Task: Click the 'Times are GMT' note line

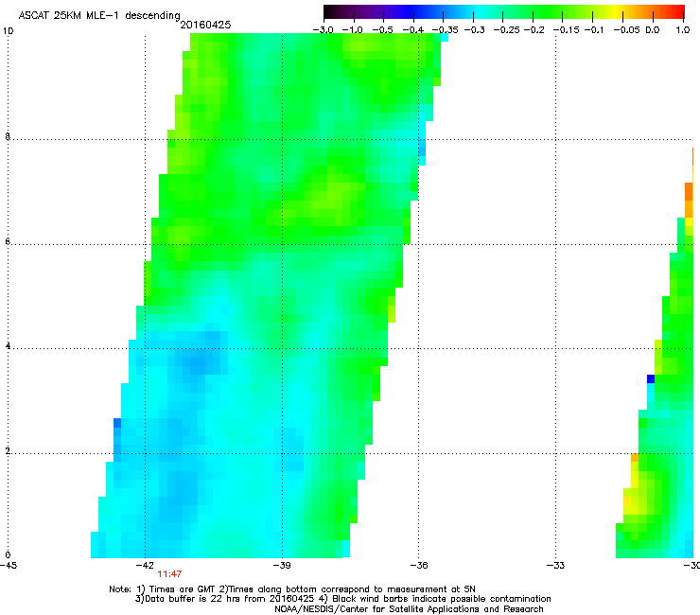Action: (292, 589)
